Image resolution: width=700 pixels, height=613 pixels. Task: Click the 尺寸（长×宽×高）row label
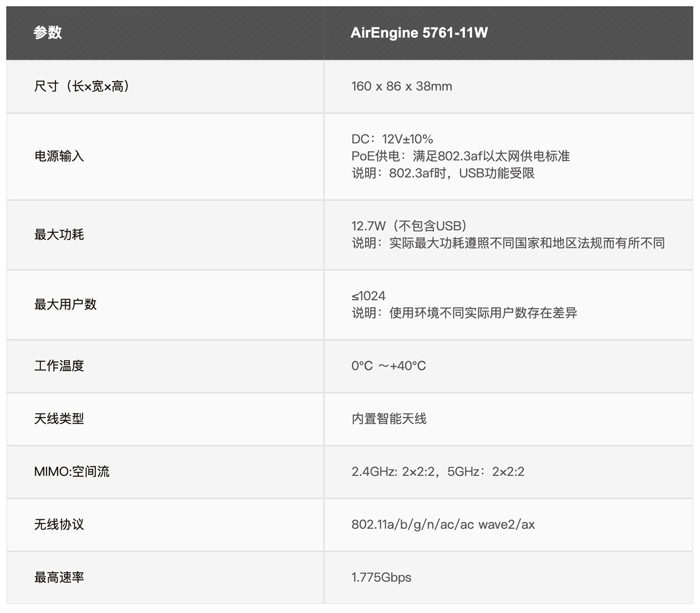click(82, 86)
